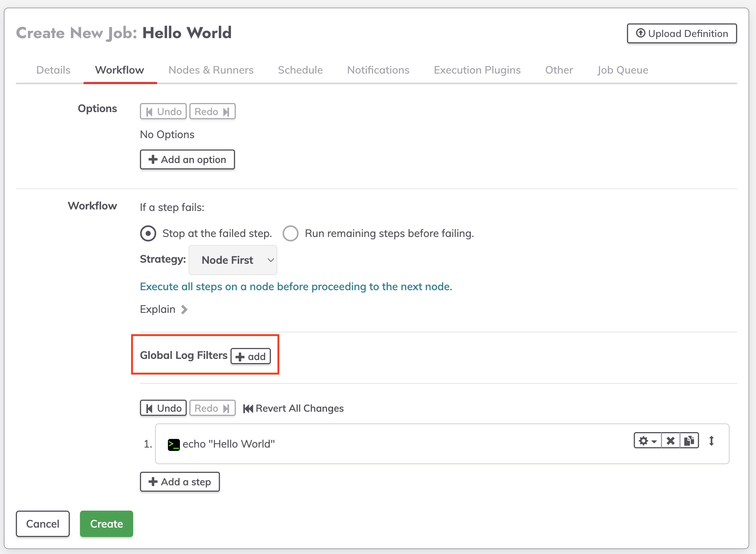This screenshot has height=554, width=756.
Task: Open the Strategy Node First dropdown
Action: [233, 260]
